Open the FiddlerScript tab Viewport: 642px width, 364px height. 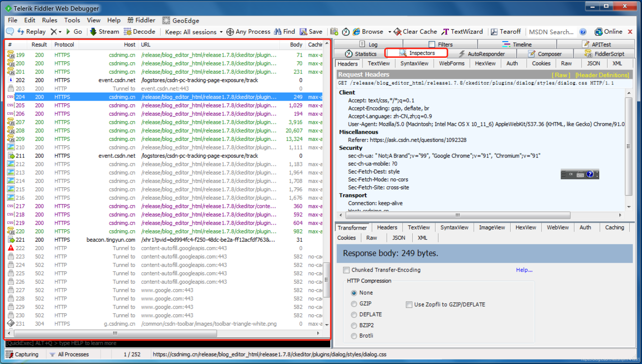click(604, 54)
